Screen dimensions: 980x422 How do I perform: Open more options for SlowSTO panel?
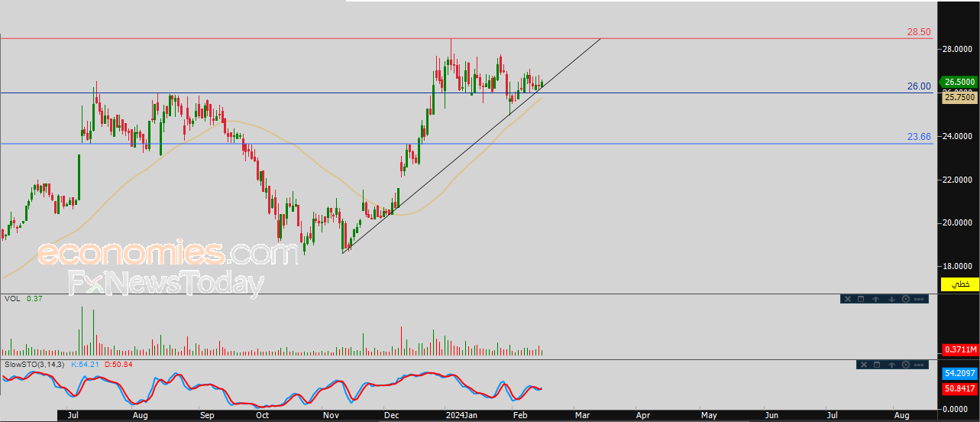[919, 365]
